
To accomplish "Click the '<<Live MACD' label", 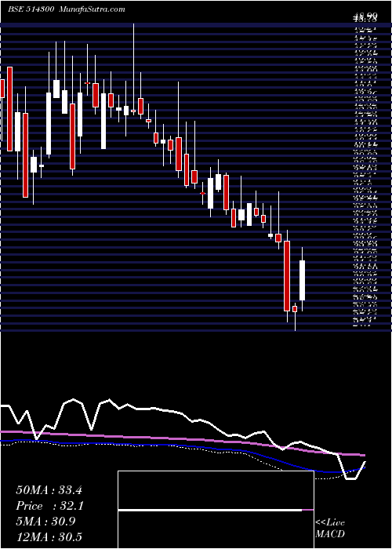I will 330,529.
